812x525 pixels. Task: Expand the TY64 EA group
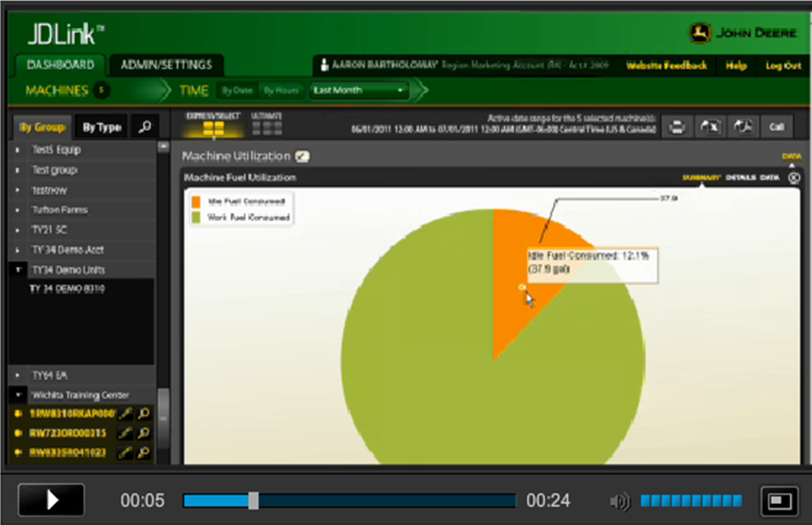pos(17,375)
